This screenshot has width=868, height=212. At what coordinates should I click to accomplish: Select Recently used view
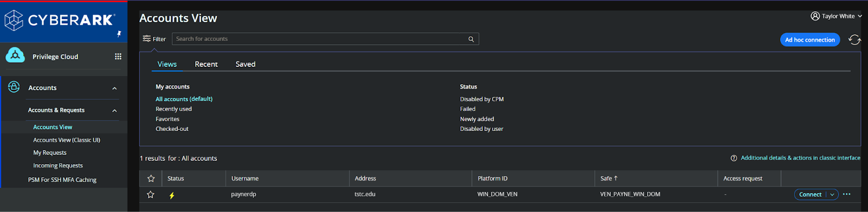click(x=174, y=109)
